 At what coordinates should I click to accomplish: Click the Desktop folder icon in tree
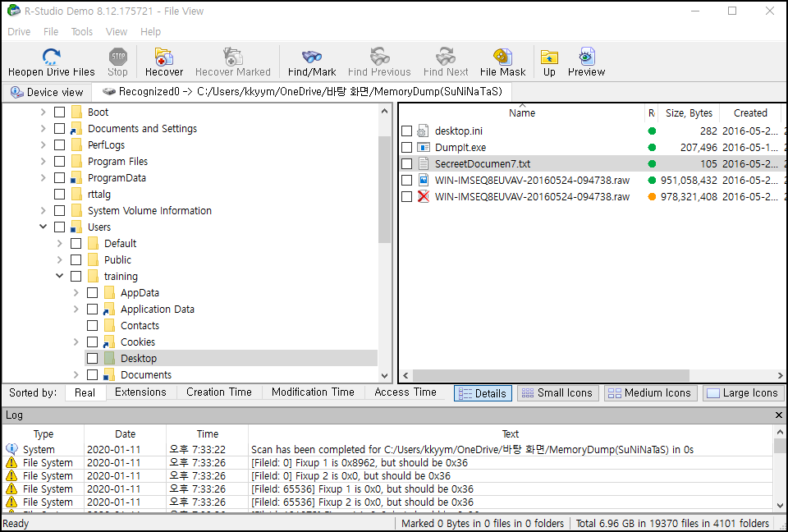coord(109,359)
